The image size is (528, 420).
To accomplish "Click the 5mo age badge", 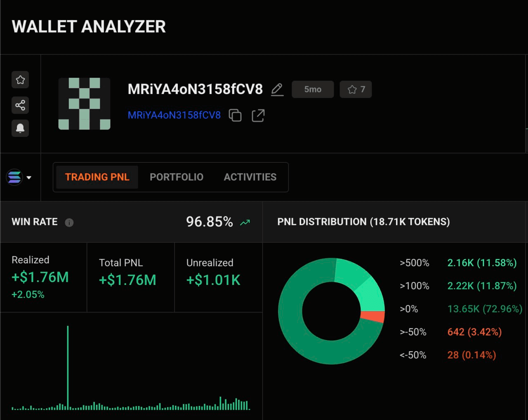I will pos(313,89).
